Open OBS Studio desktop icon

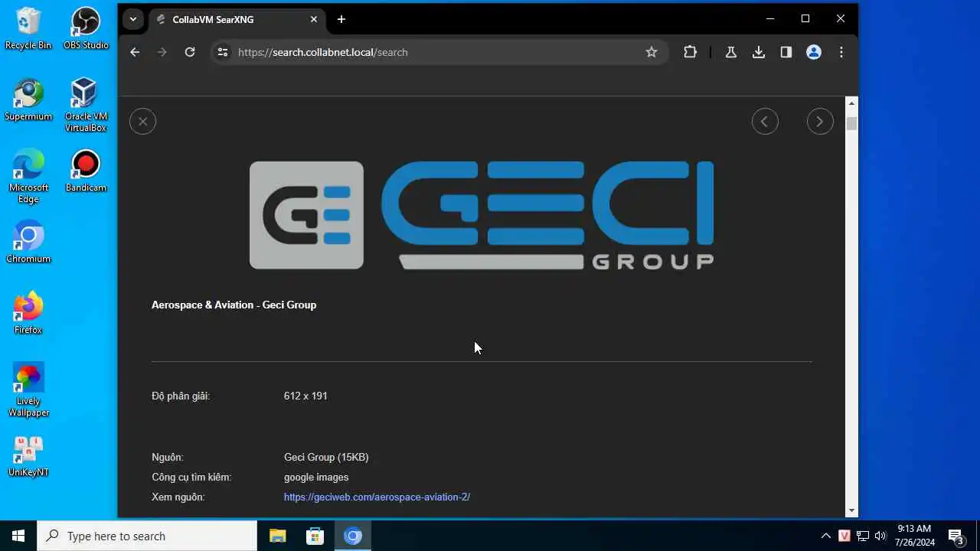86,28
